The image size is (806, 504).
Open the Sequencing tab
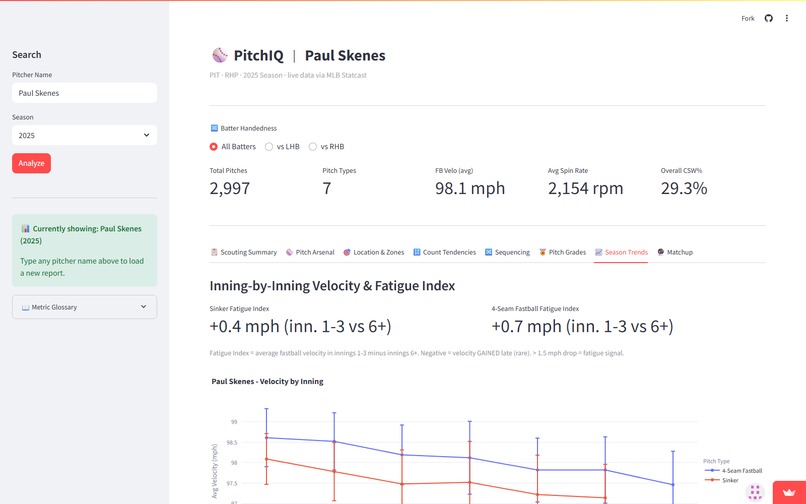point(507,252)
